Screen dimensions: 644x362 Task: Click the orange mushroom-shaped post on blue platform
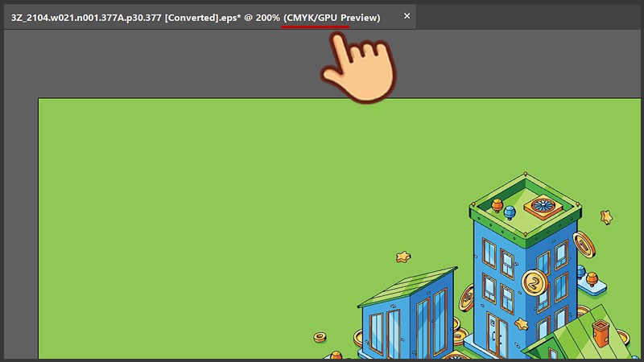(x=593, y=280)
